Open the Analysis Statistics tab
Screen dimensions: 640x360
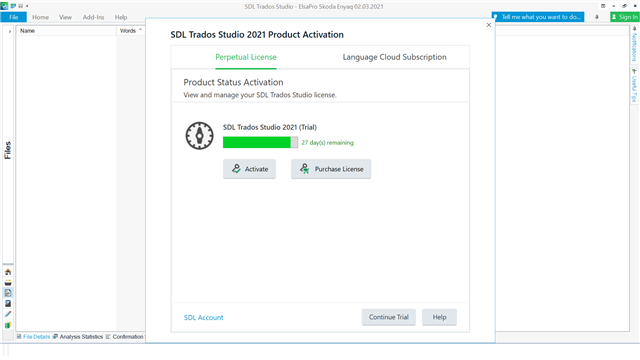click(78, 337)
